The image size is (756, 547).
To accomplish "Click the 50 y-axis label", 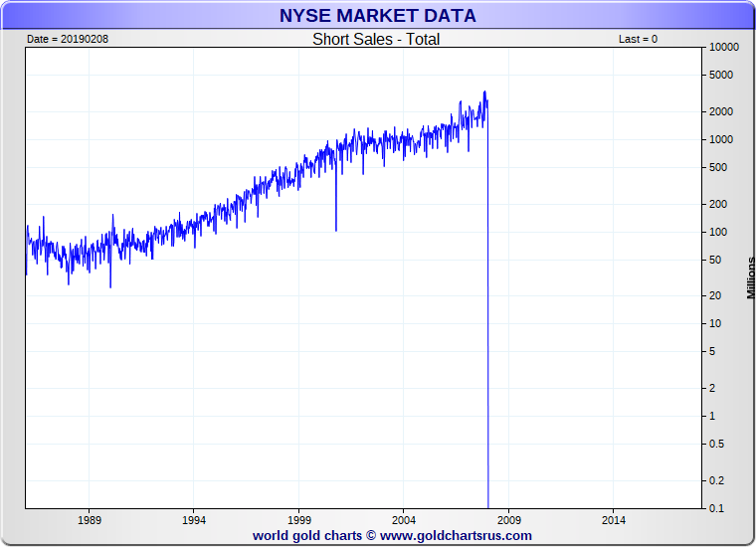I will [x=715, y=260].
